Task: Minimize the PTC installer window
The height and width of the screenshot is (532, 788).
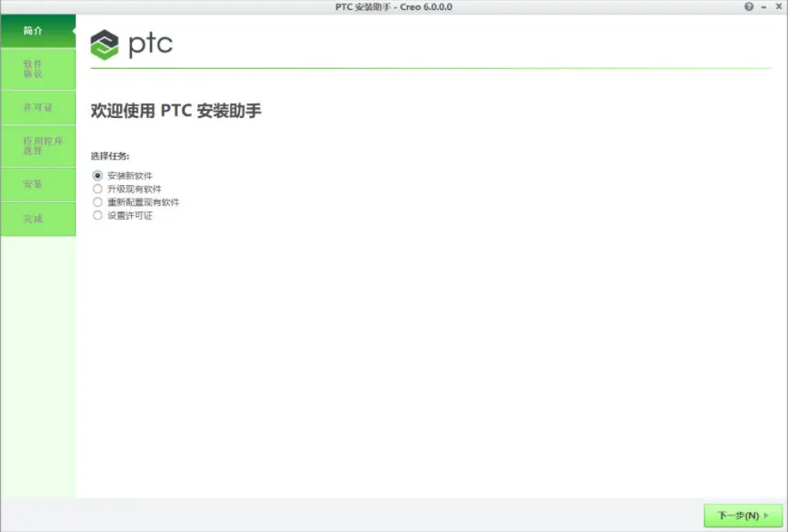Action: [764, 7]
